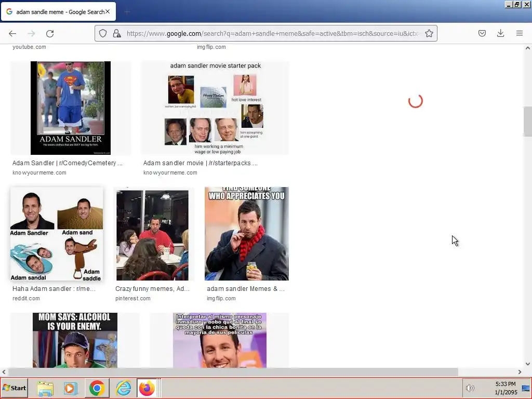The width and height of the screenshot is (532, 399).
Task: Switch to Firefox in the taskbar
Action: [147, 388]
